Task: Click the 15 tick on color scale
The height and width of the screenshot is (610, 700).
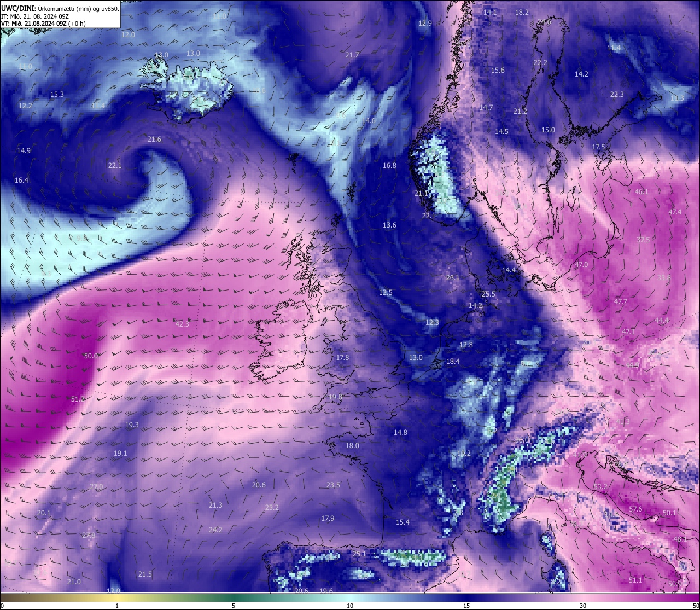Action: point(466,606)
